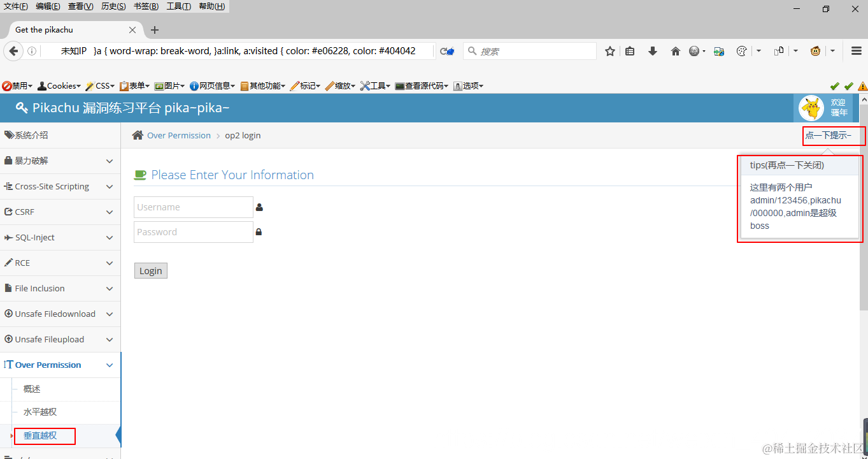The image size is (868, 459).
Task: Click the 点一下提示~ tips link
Action: pos(829,135)
